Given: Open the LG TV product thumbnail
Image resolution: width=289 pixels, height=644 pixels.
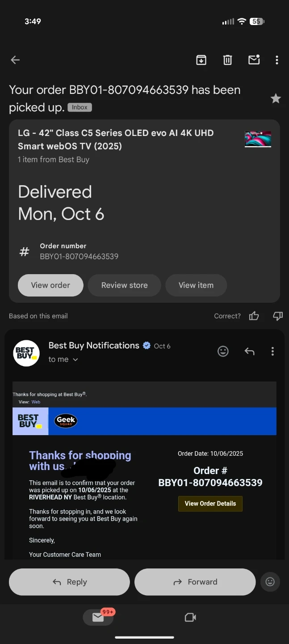Looking at the screenshot, I should point(258,139).
